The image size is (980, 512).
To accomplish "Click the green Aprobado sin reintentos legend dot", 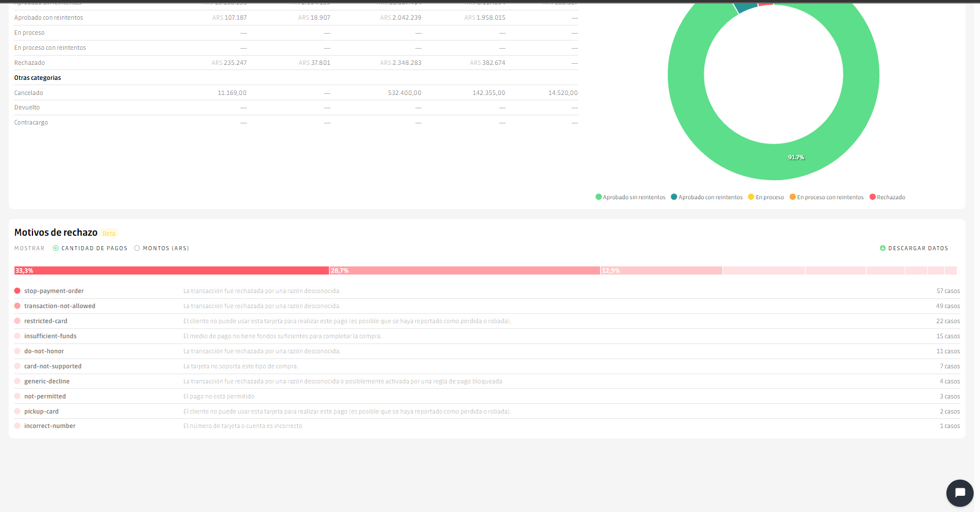I will 599,197.
